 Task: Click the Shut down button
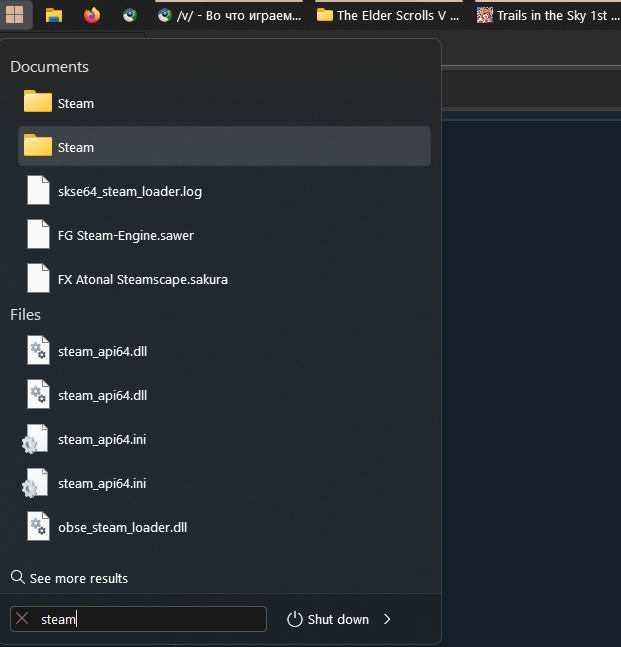(x=328, y=619)
